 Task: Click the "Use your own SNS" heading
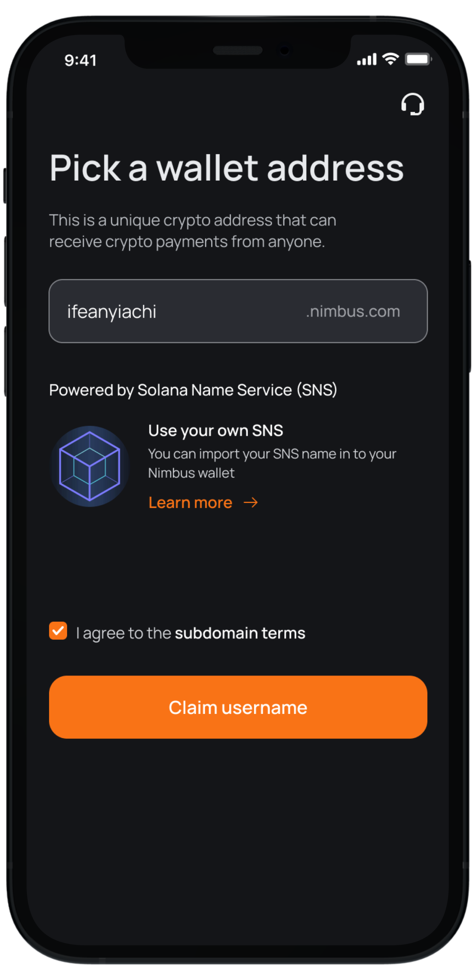216,430
